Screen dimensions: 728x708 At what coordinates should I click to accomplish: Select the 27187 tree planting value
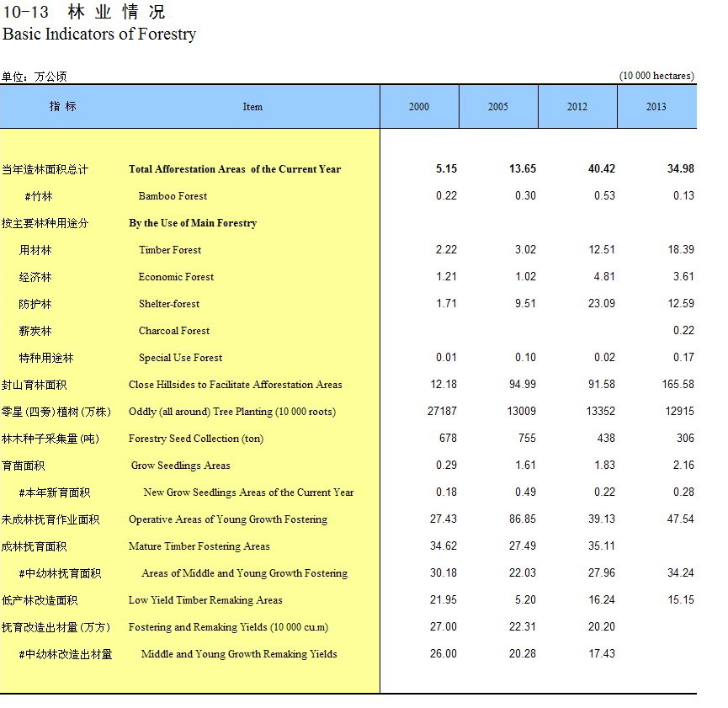[443, 412]
